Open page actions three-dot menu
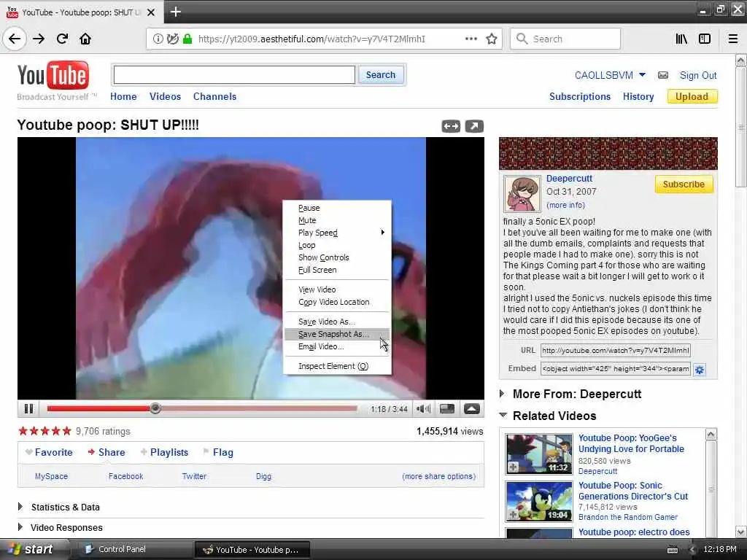Viewport: 747px width, 560px height. [471, 39]
